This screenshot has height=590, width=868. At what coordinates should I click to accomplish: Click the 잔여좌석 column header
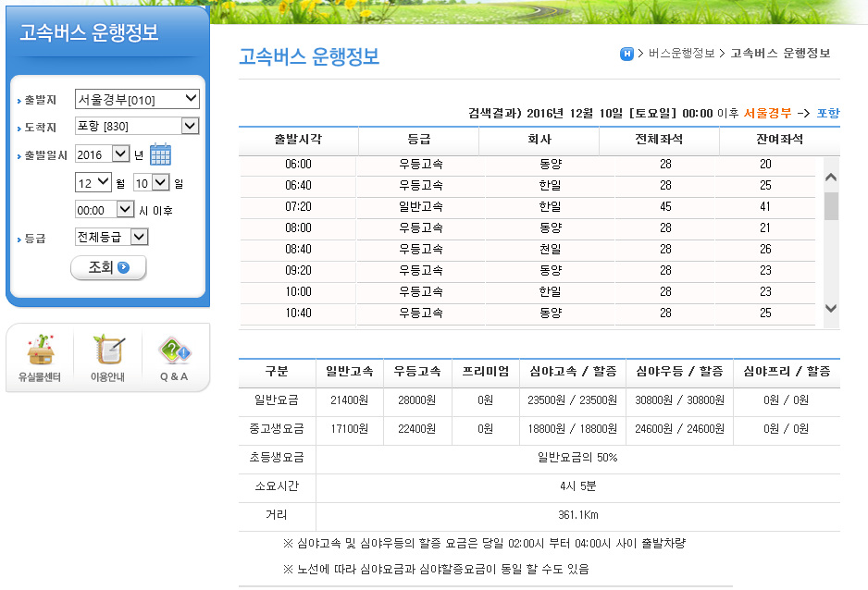coord(779,140)
